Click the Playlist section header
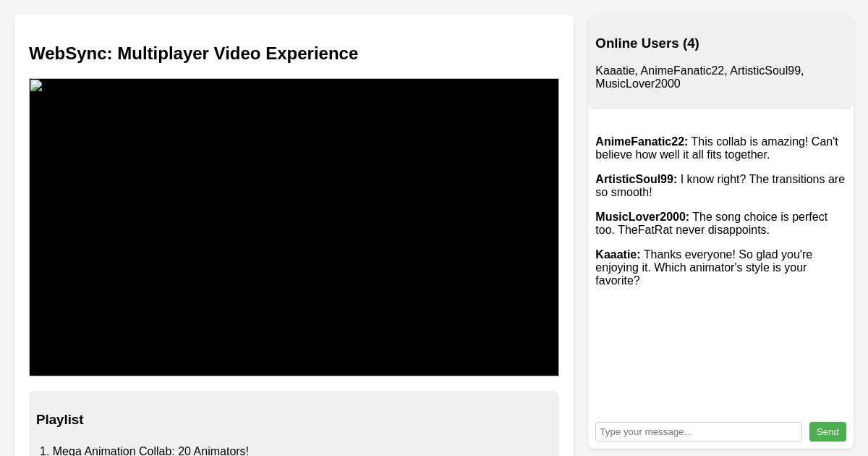Image resolution: width=868 pixels, height=456 pixels. (x=60, y=420)
